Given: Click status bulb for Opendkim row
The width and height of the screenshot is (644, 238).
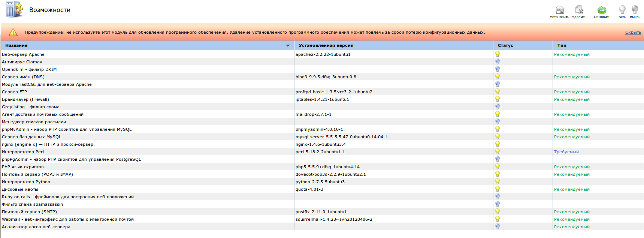Looking at the screenshot, I should [x=498, y=69].
